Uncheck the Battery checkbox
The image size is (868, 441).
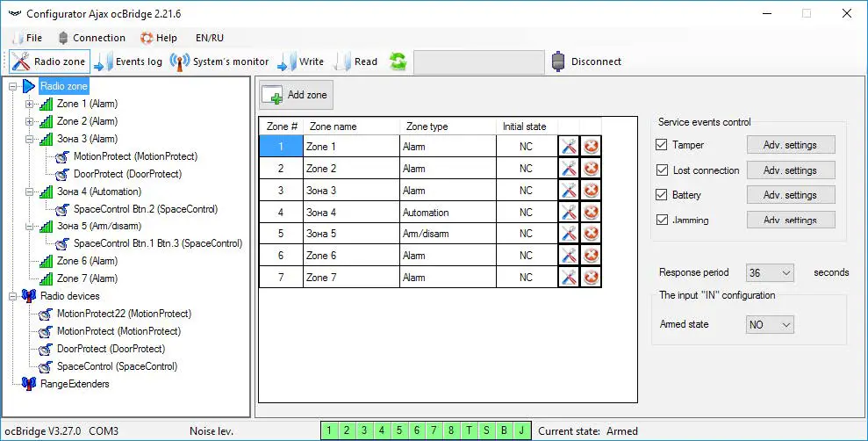(x=661, y=194)
